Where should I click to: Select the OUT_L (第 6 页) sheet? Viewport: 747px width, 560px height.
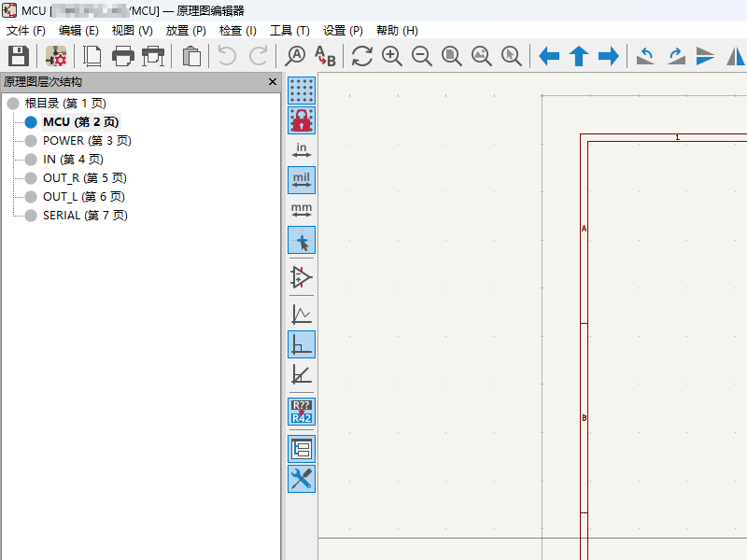pyautogui.click(x=84, y=197)
